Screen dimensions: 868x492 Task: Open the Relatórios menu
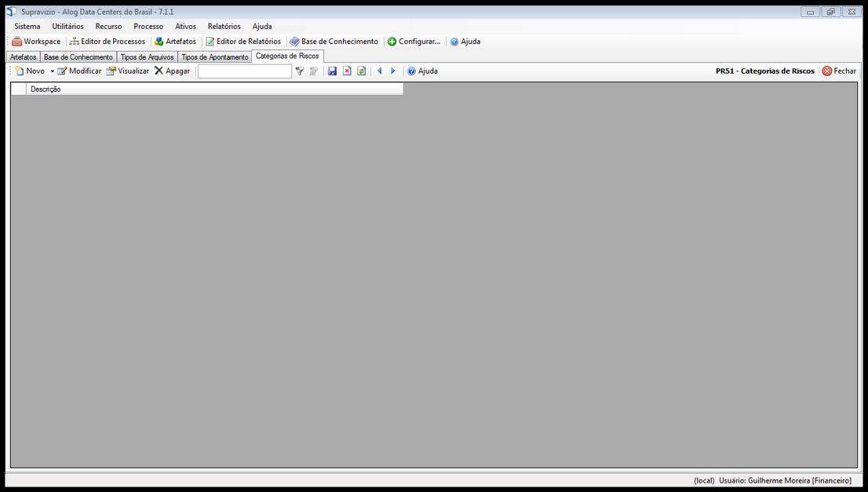[224, 27]
